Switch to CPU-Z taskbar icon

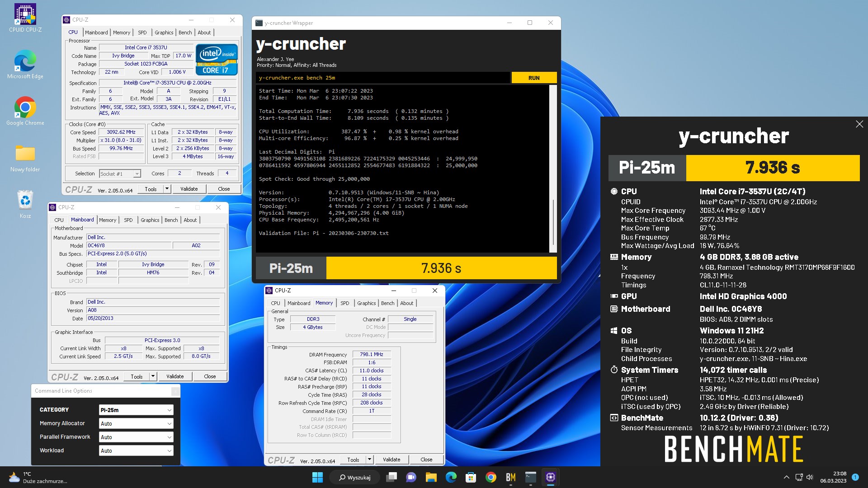550,477
